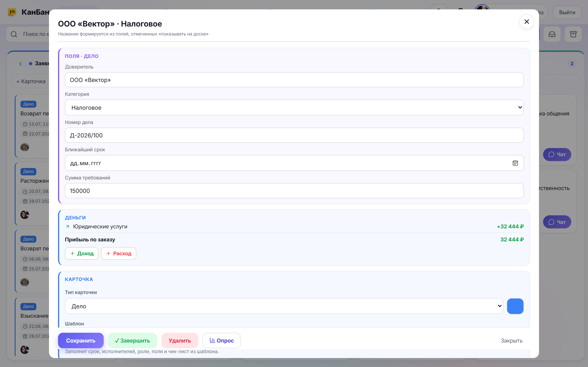Click the Сохранить button

tap(81, 340)
